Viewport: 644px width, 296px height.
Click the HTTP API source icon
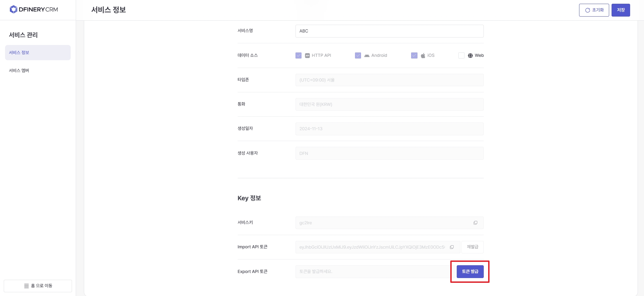click(x=307, y=56)
